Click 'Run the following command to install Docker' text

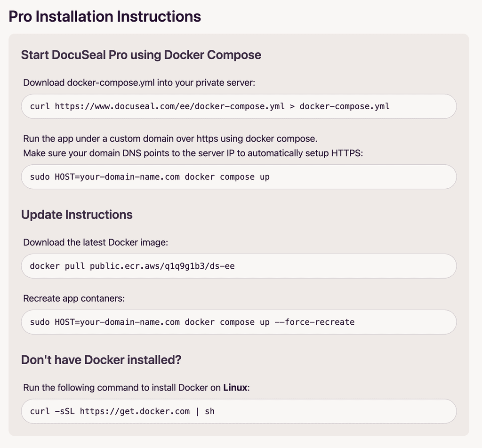[137, 387]
